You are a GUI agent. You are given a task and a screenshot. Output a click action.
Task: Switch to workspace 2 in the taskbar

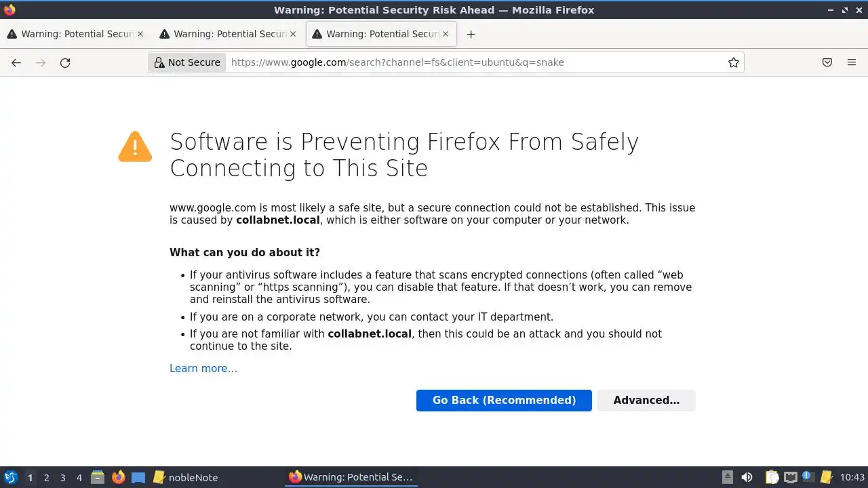(46, 477)
